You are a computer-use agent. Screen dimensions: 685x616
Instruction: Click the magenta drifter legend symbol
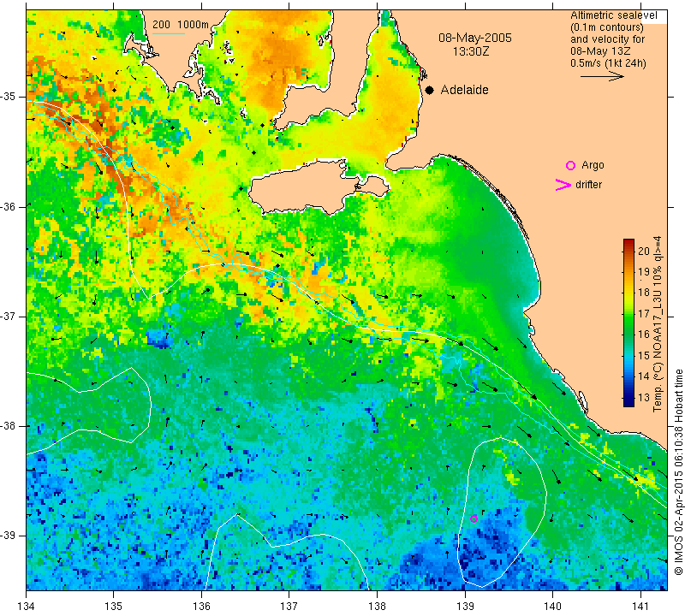[563, 185]
